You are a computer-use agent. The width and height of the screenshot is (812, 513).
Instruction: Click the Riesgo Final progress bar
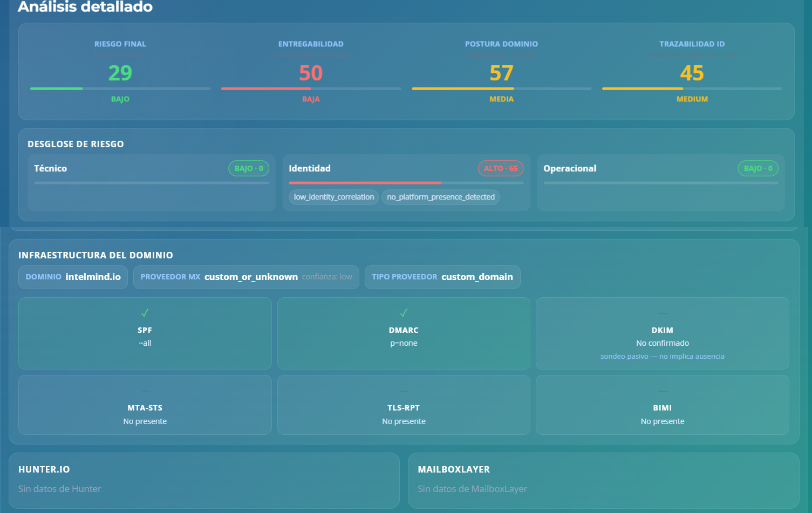120,88
